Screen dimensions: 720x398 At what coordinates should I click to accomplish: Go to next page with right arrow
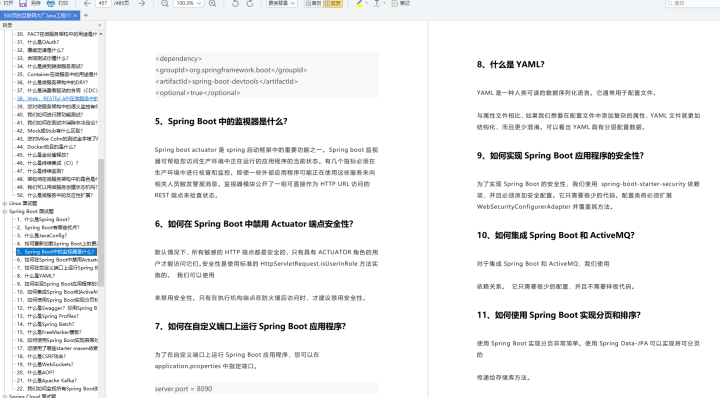pyautogui.click(x=141, y=3)
